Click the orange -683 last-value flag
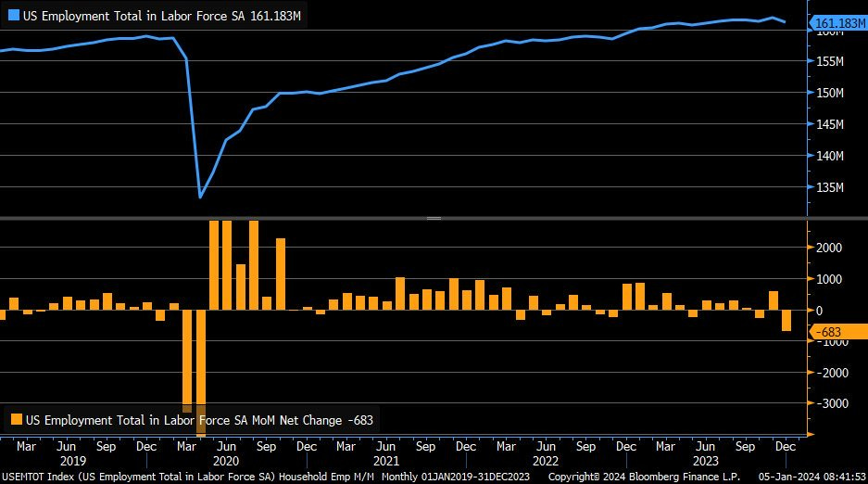 point(837,332)
